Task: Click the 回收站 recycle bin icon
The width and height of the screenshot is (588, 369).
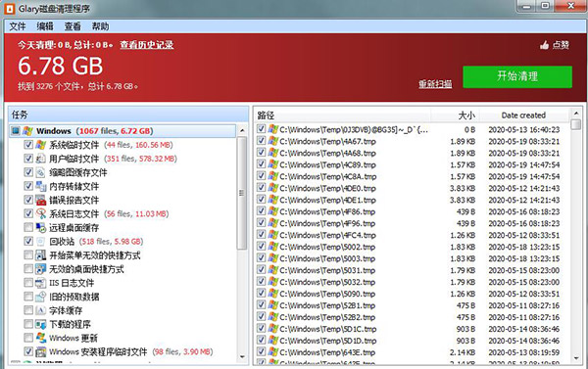Action: pyautogui.click(x=40, y=241)
